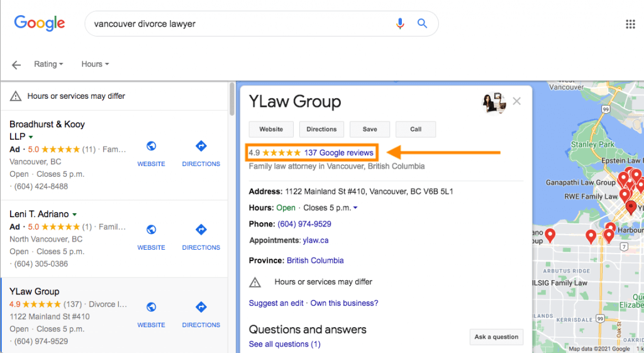Open 137 Google reviews link
The width and height of the screenshot is (644, 353).
339,153
